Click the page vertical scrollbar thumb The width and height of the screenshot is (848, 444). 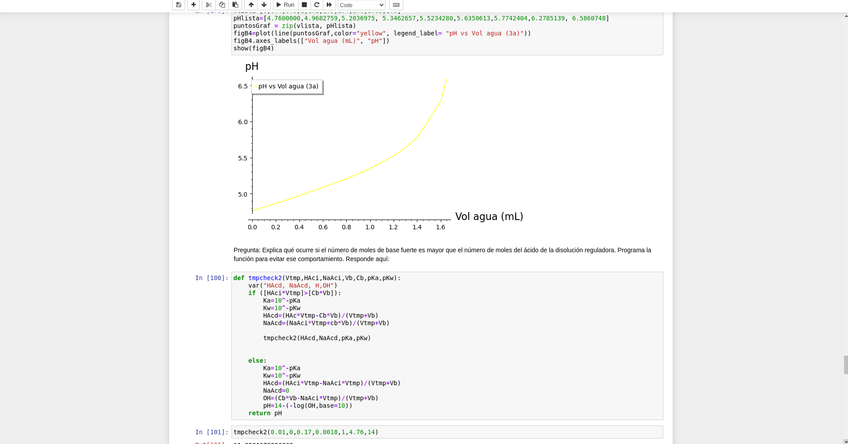click(x=844, y=364)
